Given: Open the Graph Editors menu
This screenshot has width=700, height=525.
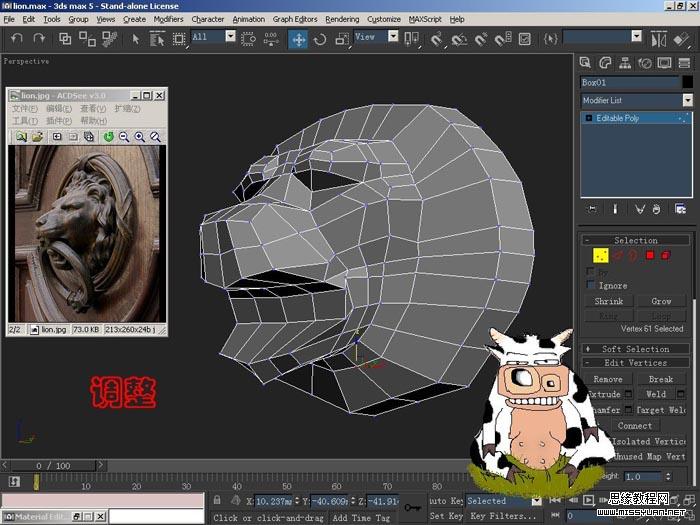Looking at the screenshot, I should (295, 19).
